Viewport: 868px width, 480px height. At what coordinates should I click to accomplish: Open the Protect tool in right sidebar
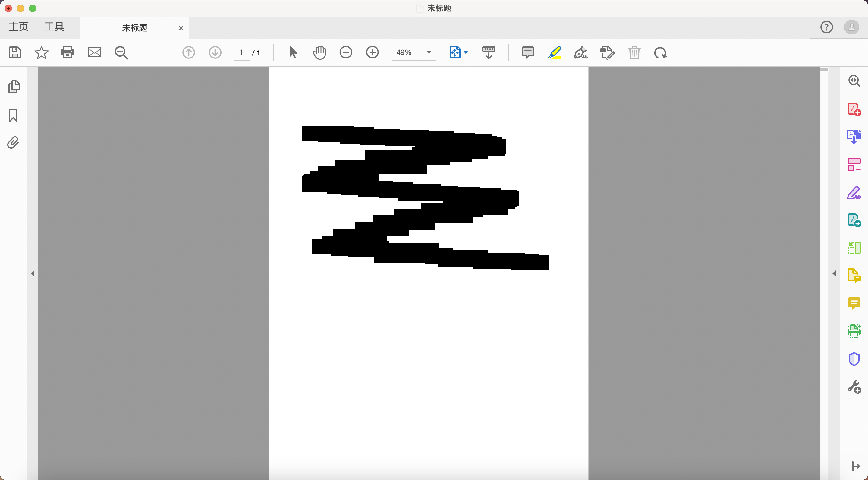click(x=854, y=359)
